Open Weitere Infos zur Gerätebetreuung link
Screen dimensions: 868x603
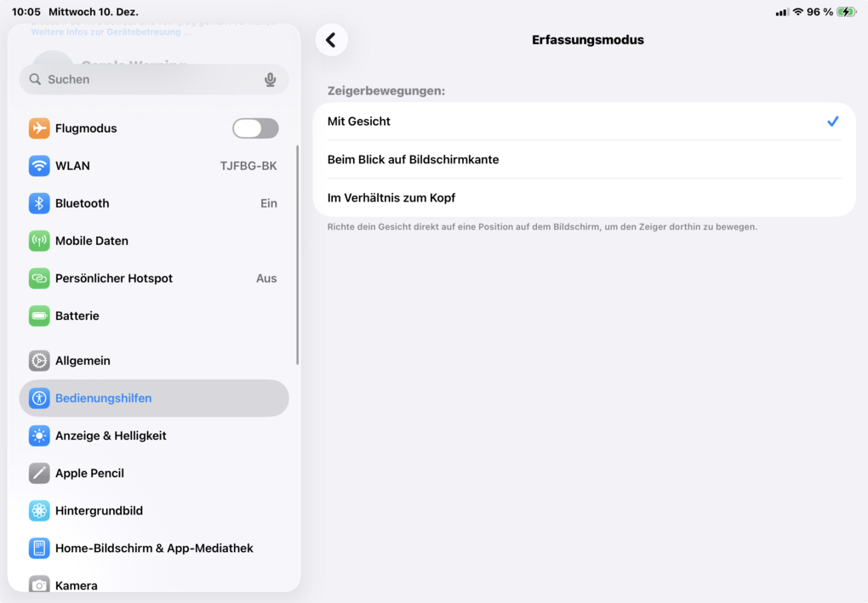[x=111, y=32]
